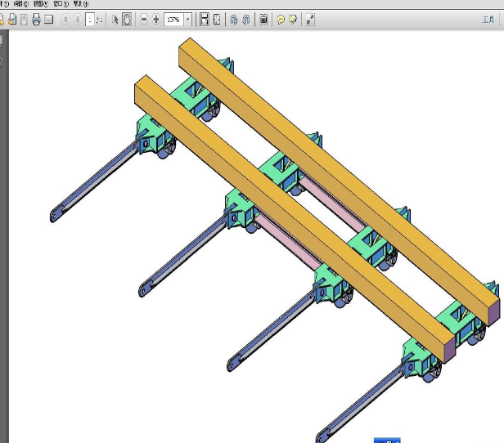Screen dimensions: 504x443
Task: Click the envelope Email icon
Action: 48,20
